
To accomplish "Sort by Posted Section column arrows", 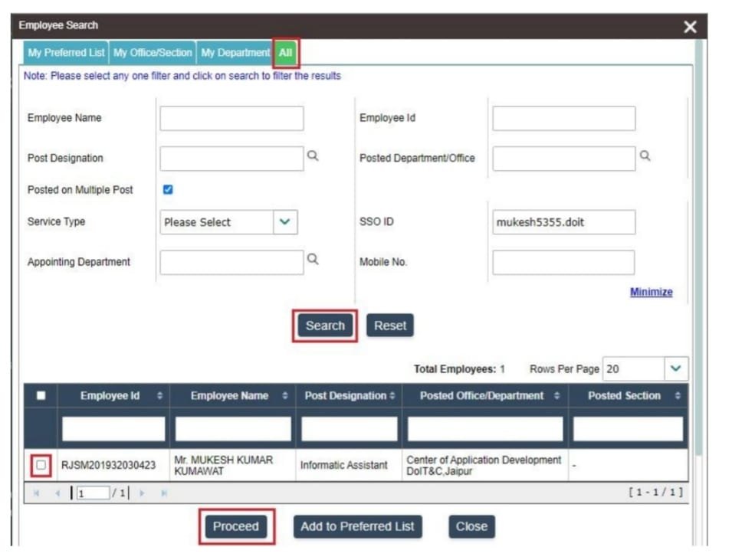I will click(x=678, y=395).
